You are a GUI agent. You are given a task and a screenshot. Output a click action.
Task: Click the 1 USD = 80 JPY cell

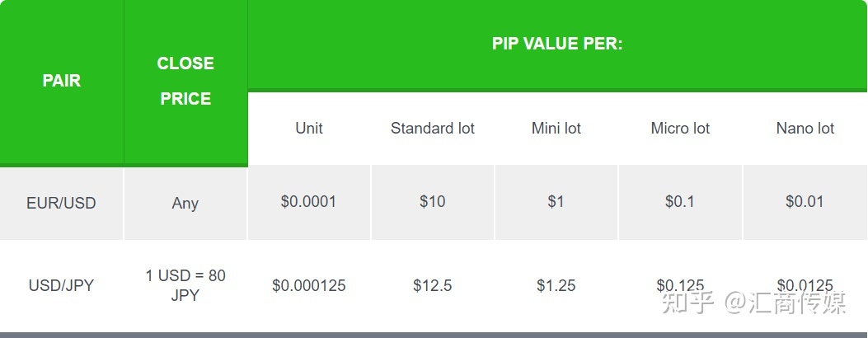pyautogui.click(x=185, y=284)
